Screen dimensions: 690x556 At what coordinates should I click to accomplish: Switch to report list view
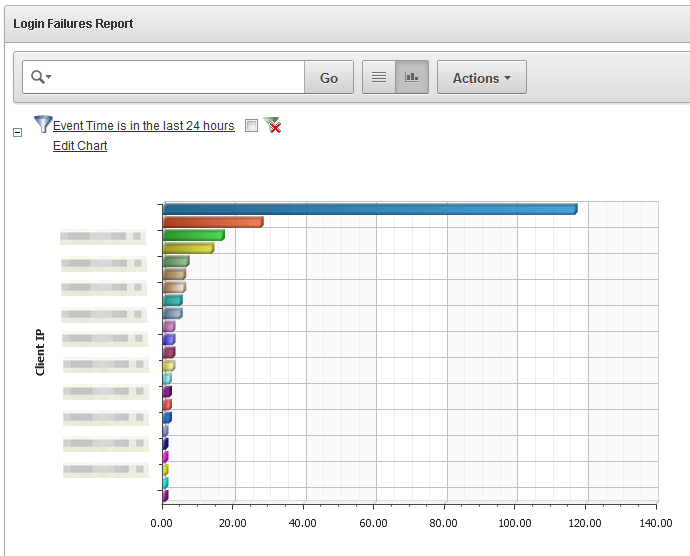[x=378, y=77]
